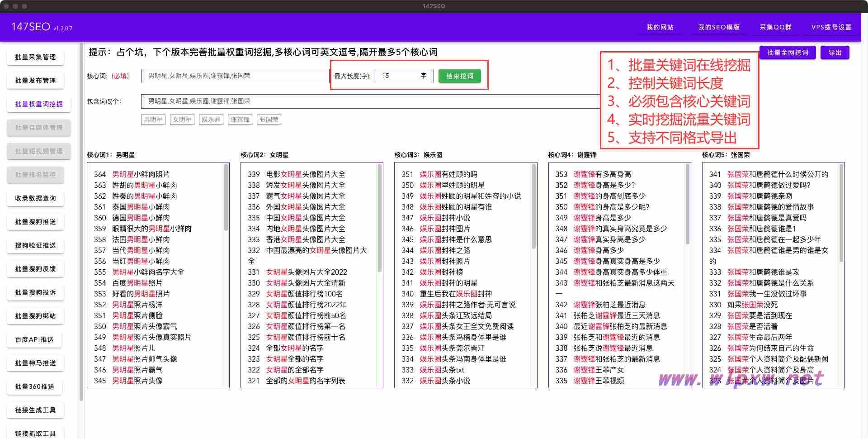Focus the 最大长度 input showing 15

pos(404,76)
